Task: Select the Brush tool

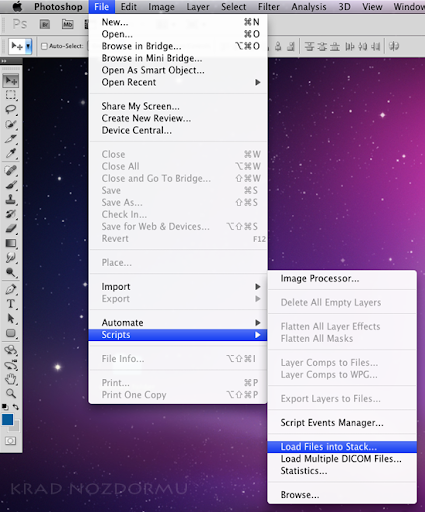Action: pos(11,185)
